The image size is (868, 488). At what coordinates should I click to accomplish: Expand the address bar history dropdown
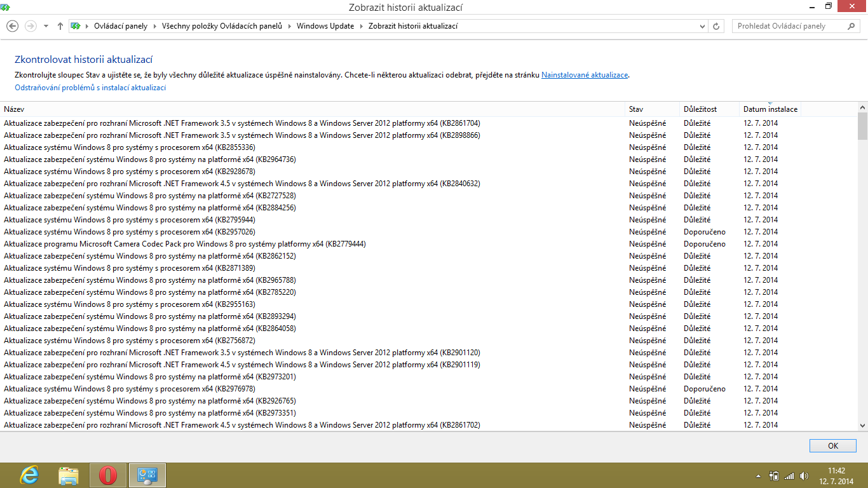point(702,26)
